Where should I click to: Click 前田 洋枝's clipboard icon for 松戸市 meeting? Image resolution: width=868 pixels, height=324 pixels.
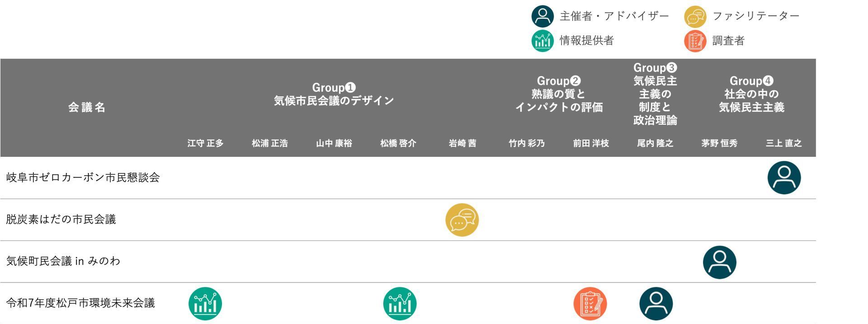(x=590, y=304)
